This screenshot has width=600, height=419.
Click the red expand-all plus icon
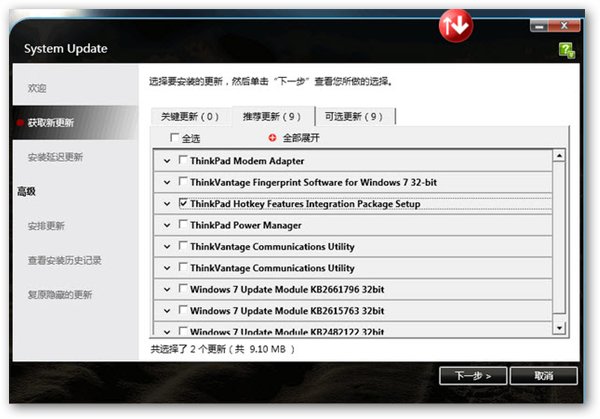[x=272, y=138]
